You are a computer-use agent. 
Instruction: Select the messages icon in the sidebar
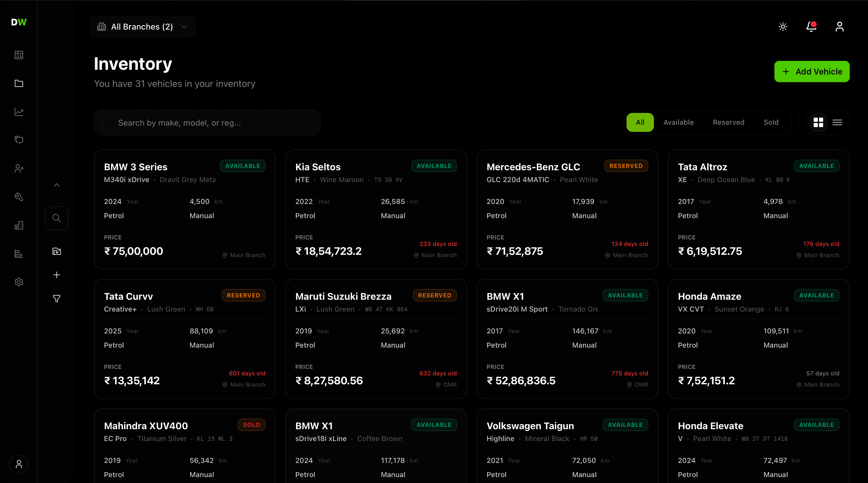19,140
